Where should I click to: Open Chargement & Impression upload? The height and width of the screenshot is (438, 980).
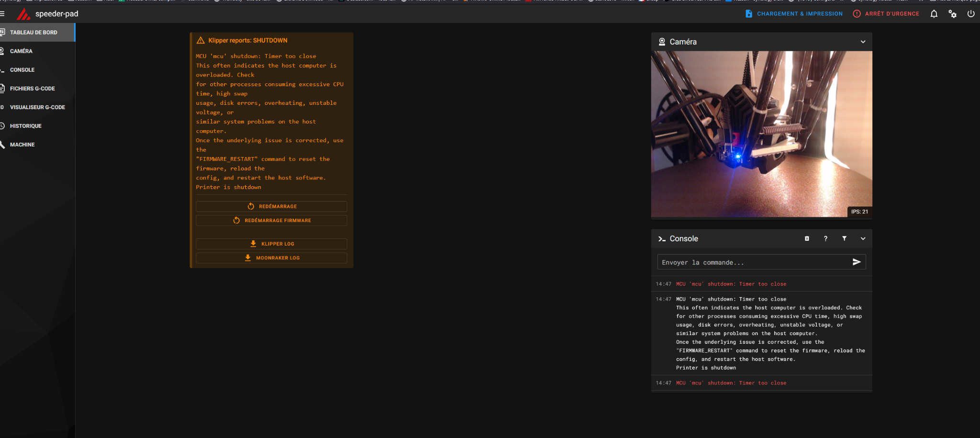coord(794,14)
